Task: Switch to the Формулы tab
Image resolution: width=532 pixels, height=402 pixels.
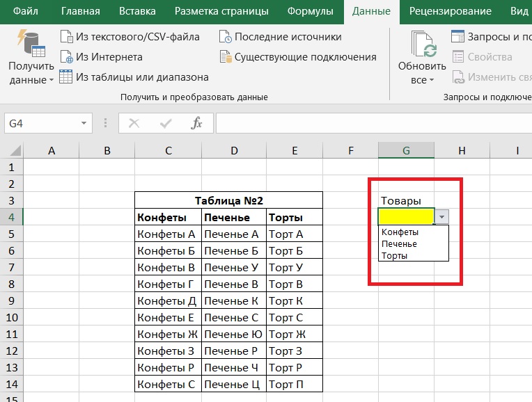Action: coord(310,11)
